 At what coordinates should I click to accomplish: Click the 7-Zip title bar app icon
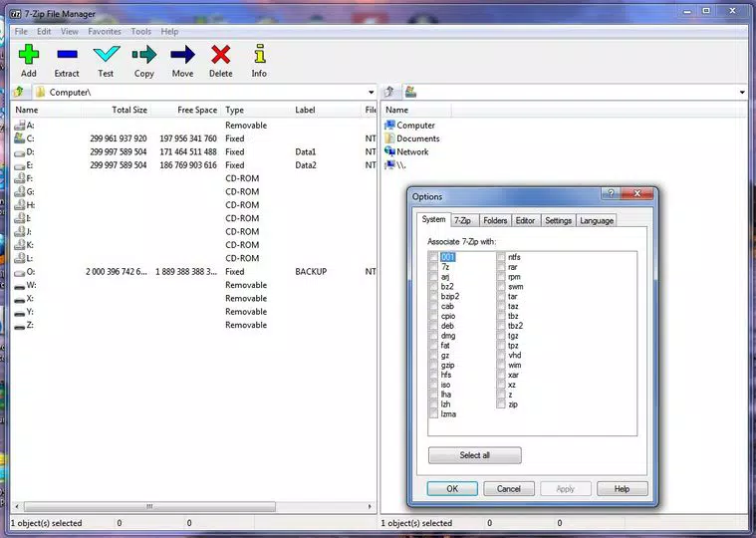[x=15, y=14]
